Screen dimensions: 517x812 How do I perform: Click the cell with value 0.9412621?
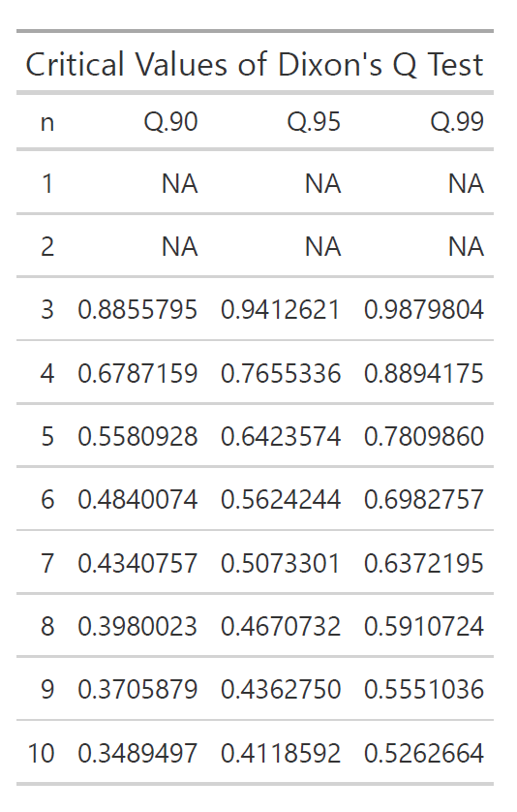pyautogui.click(x=281, y=310)
